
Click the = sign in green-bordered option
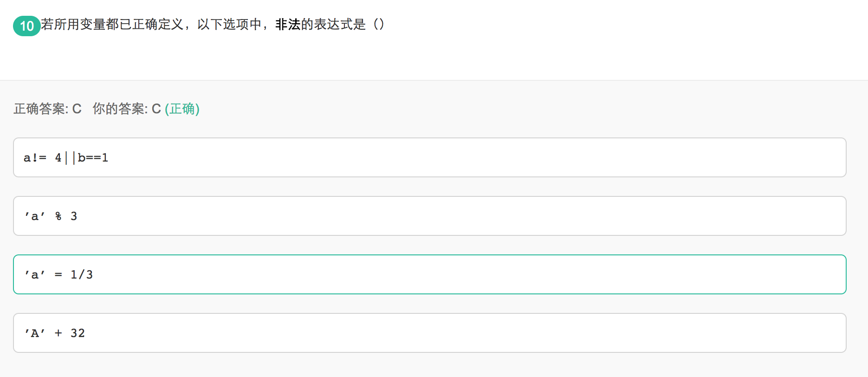[58, 275]
